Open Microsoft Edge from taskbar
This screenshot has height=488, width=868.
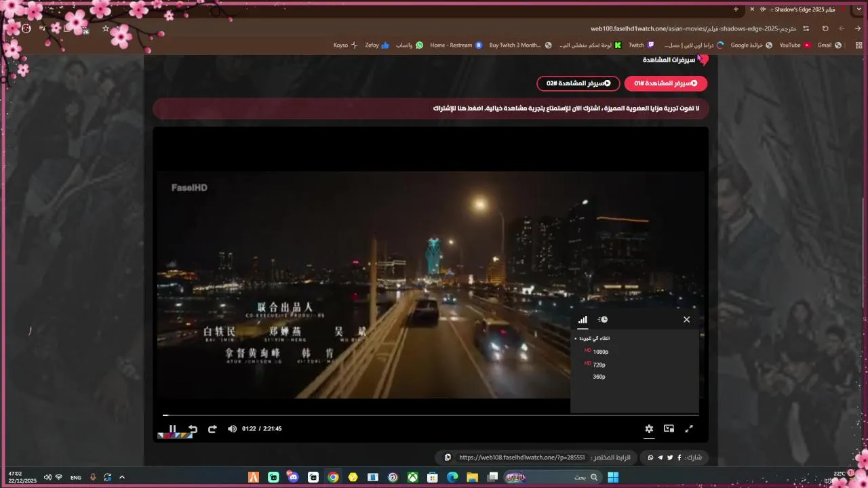pos(452,477)
